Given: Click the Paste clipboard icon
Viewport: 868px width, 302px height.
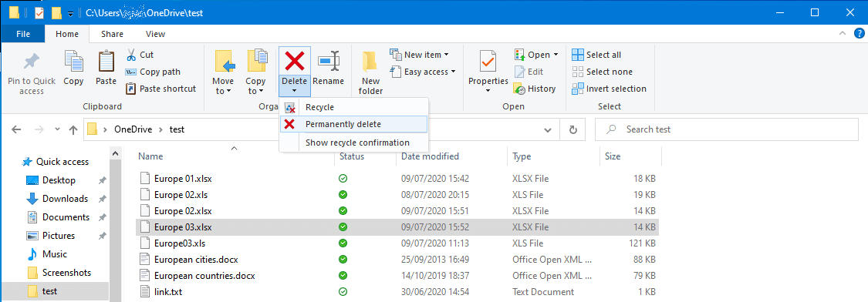Looking at the screenshot, I should click(106, 62).
